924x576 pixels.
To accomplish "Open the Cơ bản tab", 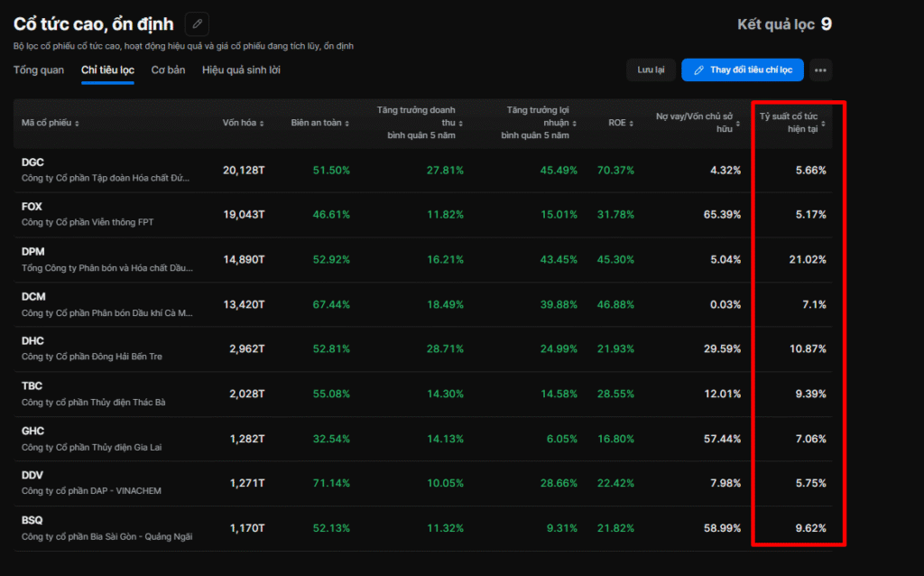I will 168,70.
